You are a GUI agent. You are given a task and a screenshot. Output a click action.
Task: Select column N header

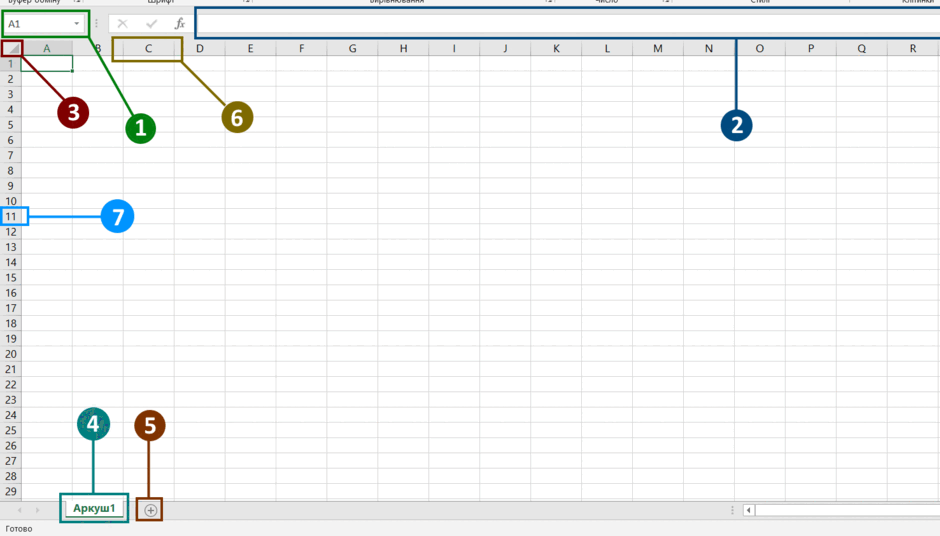coord(709,49)
